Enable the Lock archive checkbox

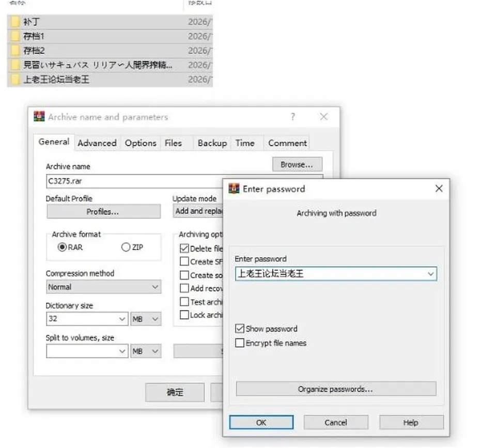pyautogui.click(x=184, y=315)
